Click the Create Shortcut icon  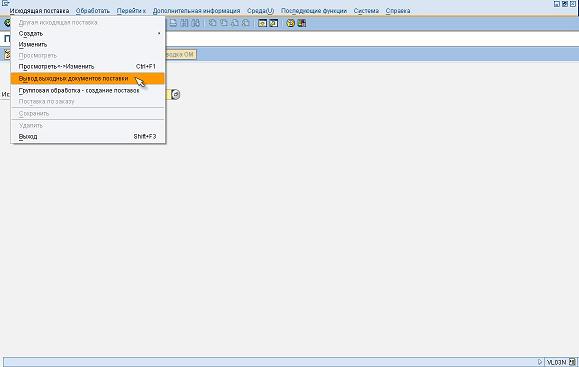pos(274,23)
